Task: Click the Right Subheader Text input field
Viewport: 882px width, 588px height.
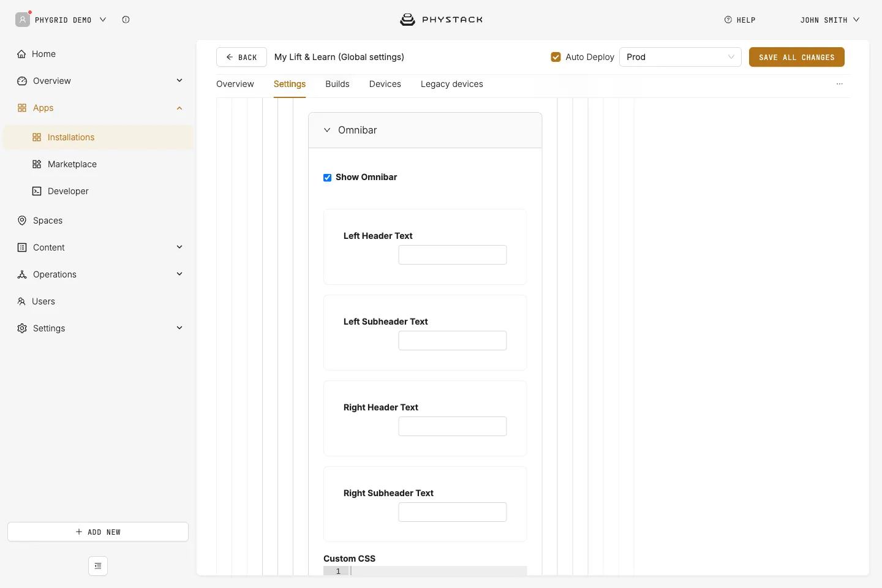Action: (453, 512)
